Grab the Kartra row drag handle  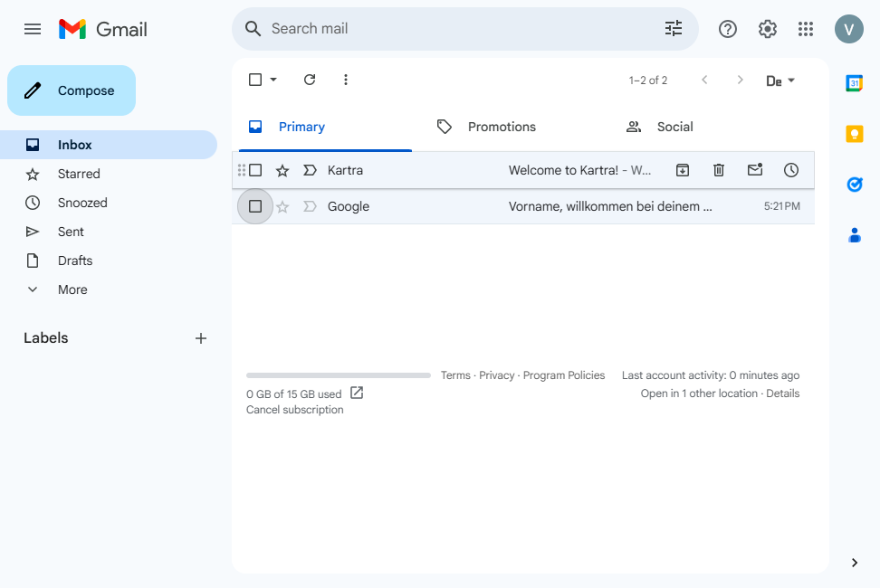click(x=242, y=170)
